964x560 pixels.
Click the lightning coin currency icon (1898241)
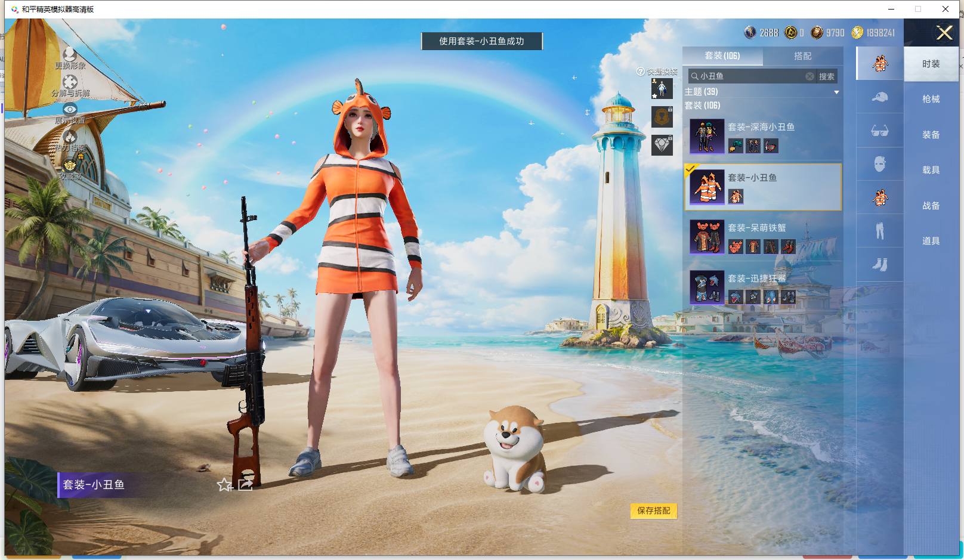(857, 32)
